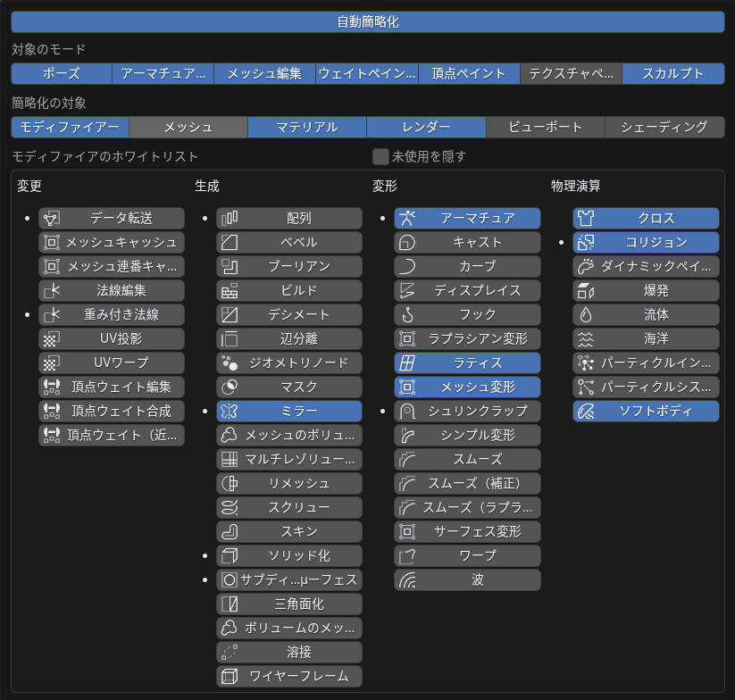Click the ディスプレイス modifier button
Screen dimensions: 735x700
pos(467,290)
